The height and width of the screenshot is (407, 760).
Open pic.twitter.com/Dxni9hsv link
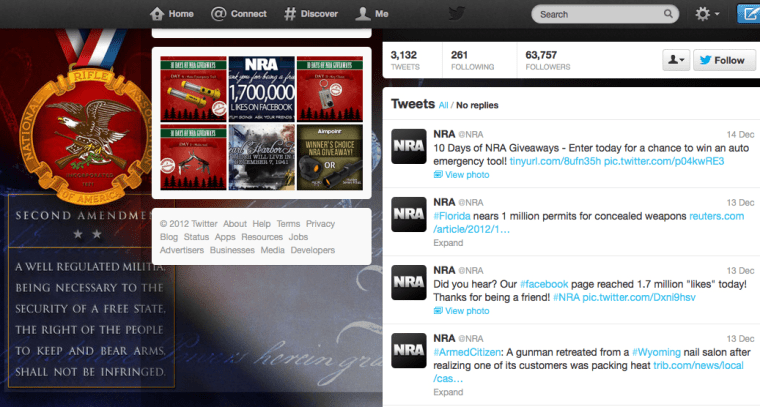[639, 297]
